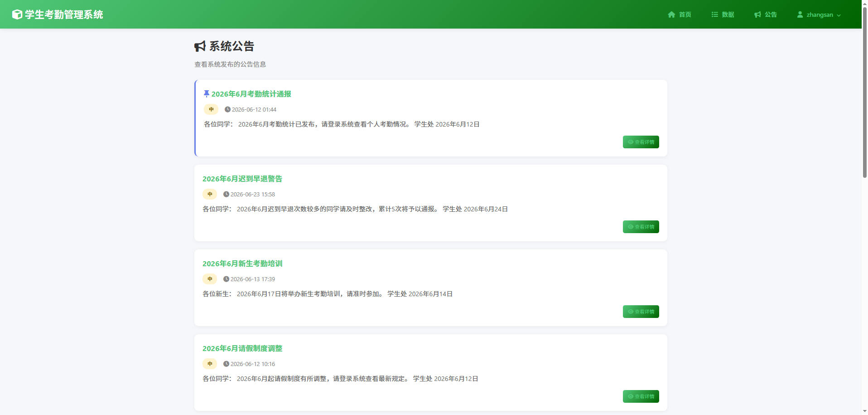Open the 2026年6月迟到早退警告 title link
The image size is (868, 415).
(x=242, y=179)
